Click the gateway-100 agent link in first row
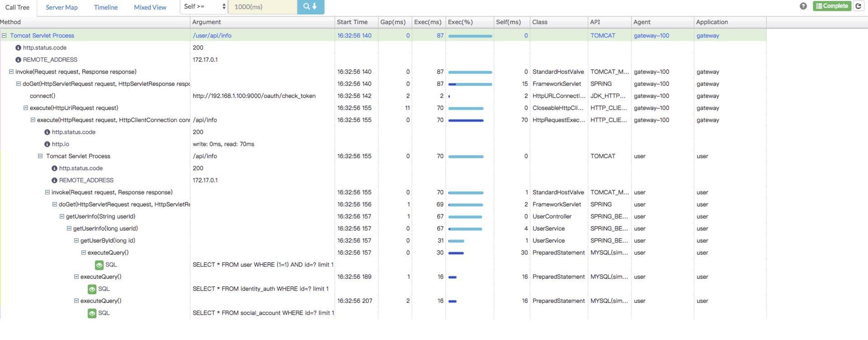868x340 pixels. (x=651, y=35)
